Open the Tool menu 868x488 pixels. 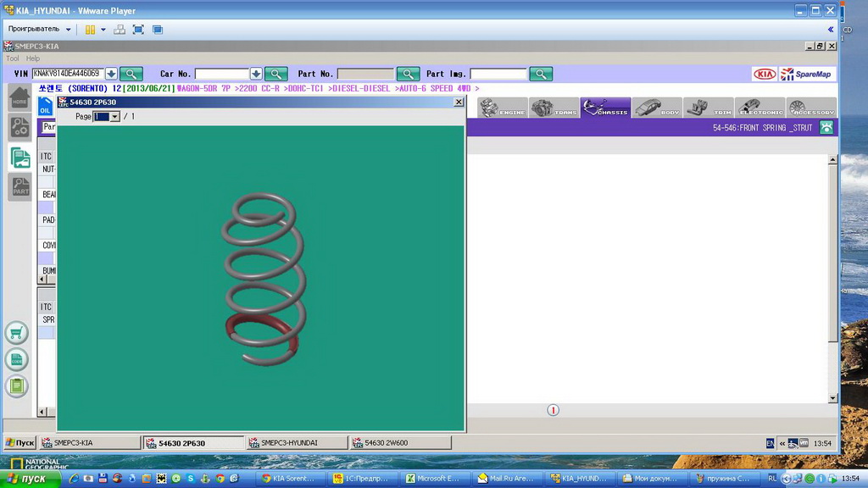pyautogui.click(x=13, y=58)
